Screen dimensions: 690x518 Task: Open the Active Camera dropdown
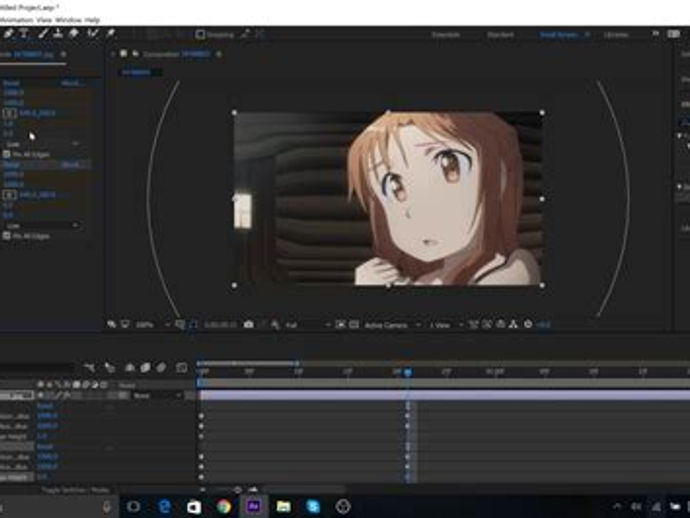tap(393, 325)
